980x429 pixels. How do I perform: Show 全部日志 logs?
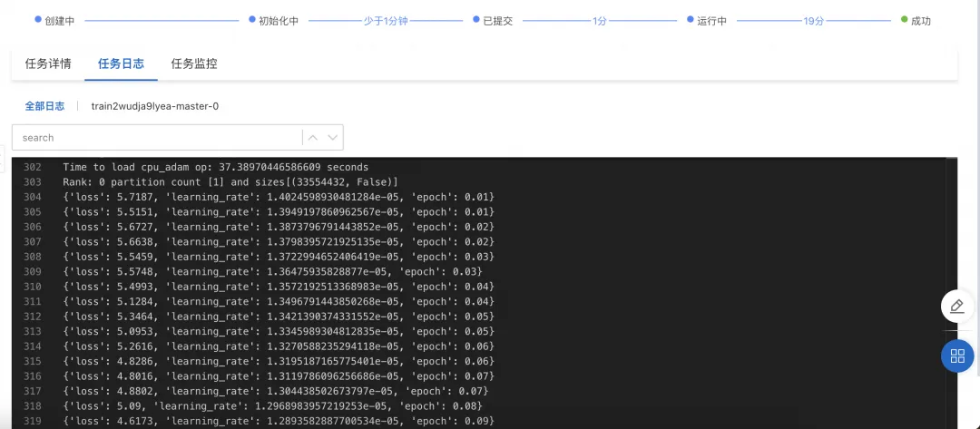click(x=44, y=106)
